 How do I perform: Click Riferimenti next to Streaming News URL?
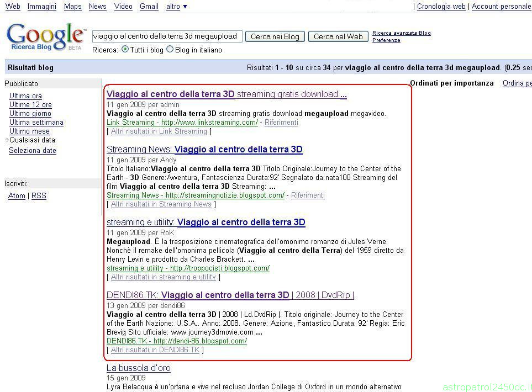point(308,195)
